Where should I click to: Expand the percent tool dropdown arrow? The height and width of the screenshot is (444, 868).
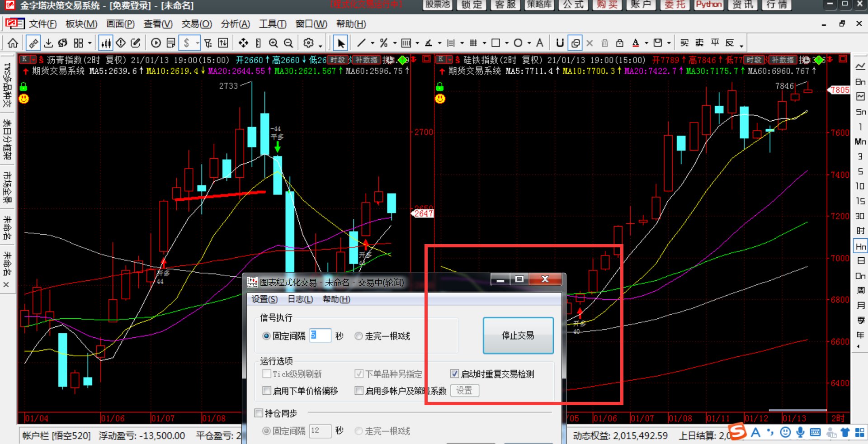tap(395, 43)
